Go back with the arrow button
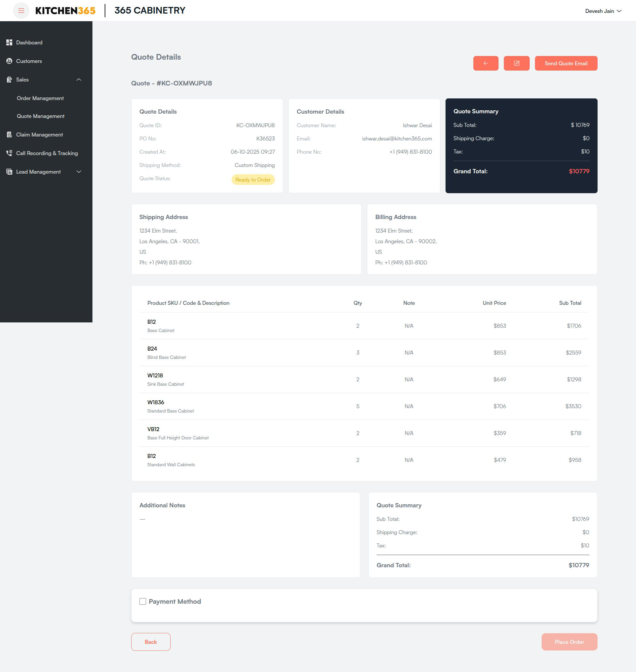Viewport: 636px width, 672px height. click(486, 63)
